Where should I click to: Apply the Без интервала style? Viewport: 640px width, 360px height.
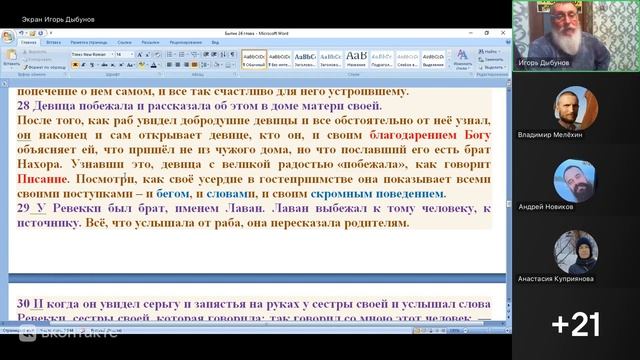click(280, 59)
